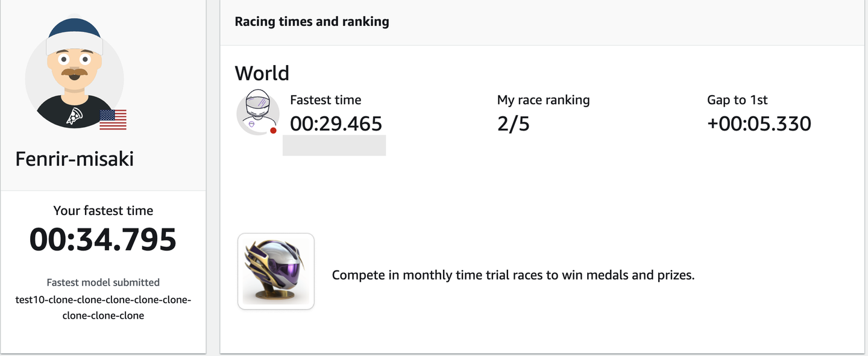The image size is (868, 356).
Task: Click the "Gap to 1st" label
Action: (x=737, y=100)
